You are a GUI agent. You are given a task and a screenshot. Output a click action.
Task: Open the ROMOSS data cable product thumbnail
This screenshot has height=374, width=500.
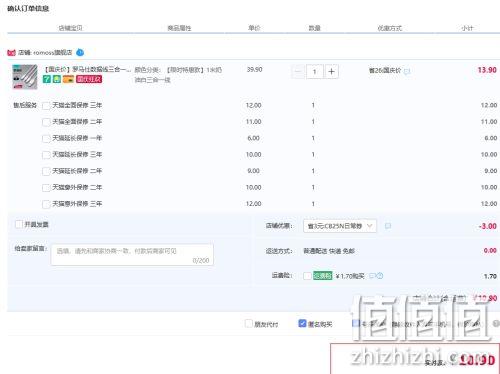(25, 77)
